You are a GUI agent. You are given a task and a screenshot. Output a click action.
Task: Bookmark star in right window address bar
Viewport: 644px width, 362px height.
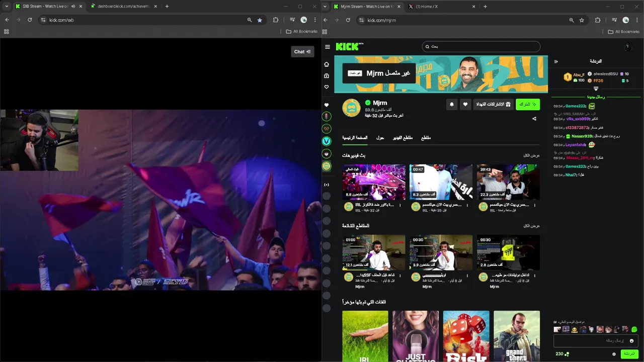[582, 20]
